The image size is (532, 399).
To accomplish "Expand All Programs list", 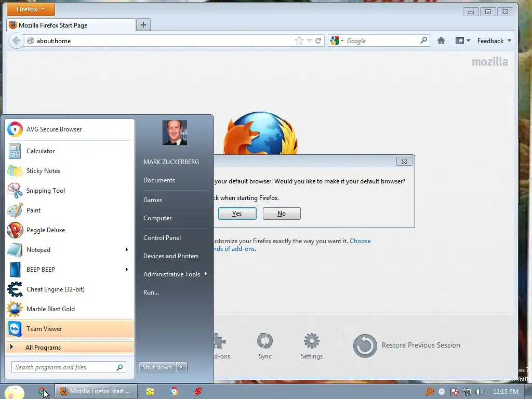I will point(70,348).
